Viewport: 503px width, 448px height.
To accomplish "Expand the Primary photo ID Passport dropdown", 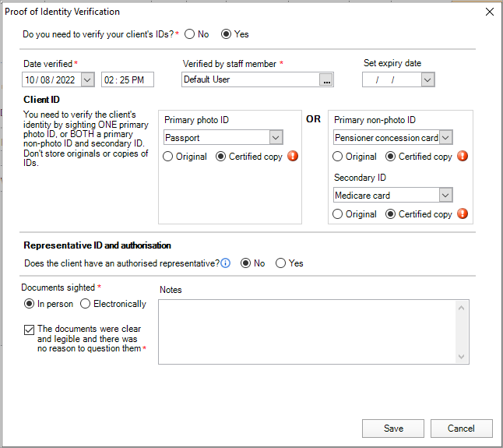I will [276, 138].
